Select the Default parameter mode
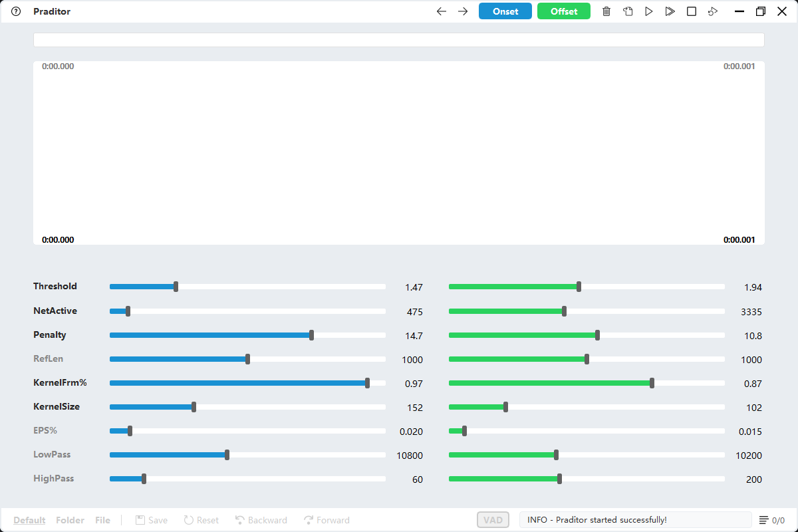798x532 pixels. 29,520
